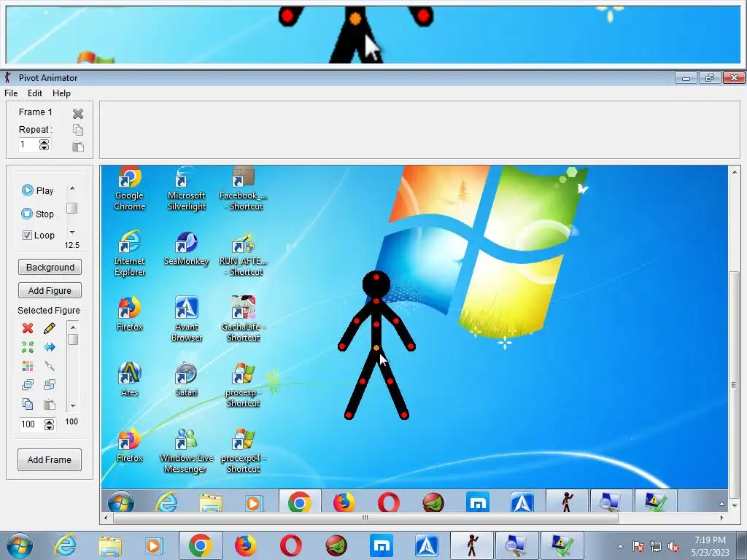Launch Windows Media Player from taskbar
Image resolution: width=747 pixels, height=560 pixels.
(154, 545)
